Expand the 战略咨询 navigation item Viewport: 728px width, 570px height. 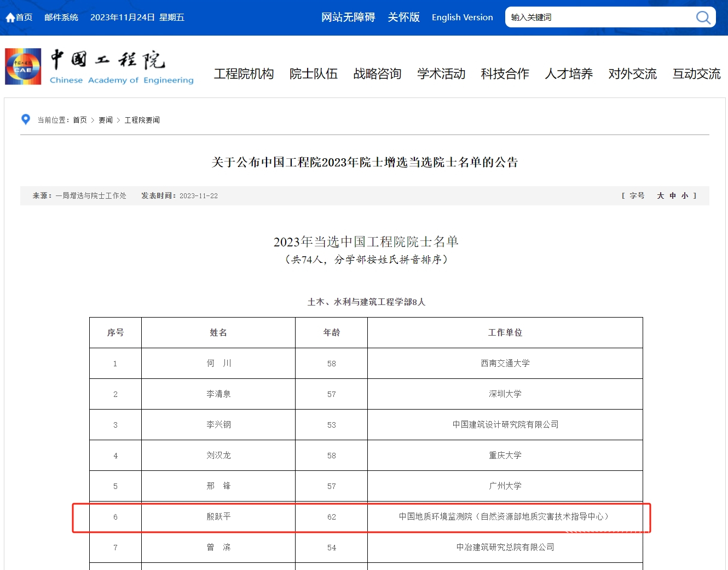pyautogui.click(x=377, y=74)
